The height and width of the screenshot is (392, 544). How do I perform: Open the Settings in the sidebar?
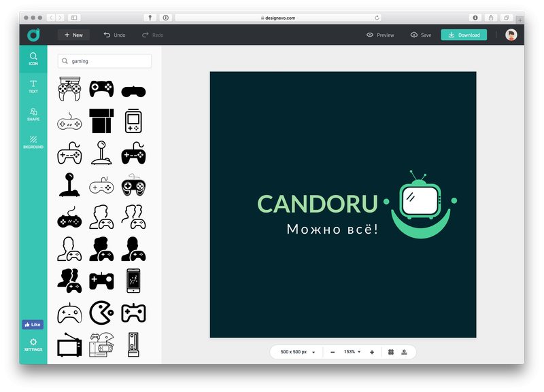coord(33,345)
